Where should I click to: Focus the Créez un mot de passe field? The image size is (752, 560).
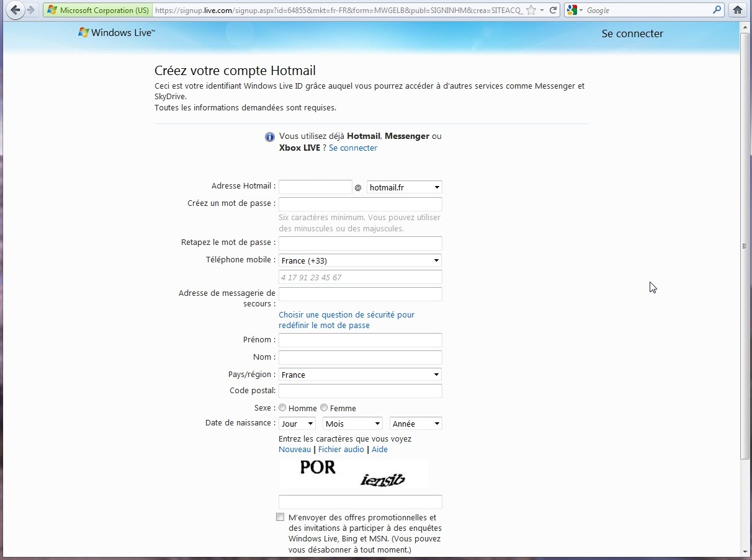pos(360,204)
